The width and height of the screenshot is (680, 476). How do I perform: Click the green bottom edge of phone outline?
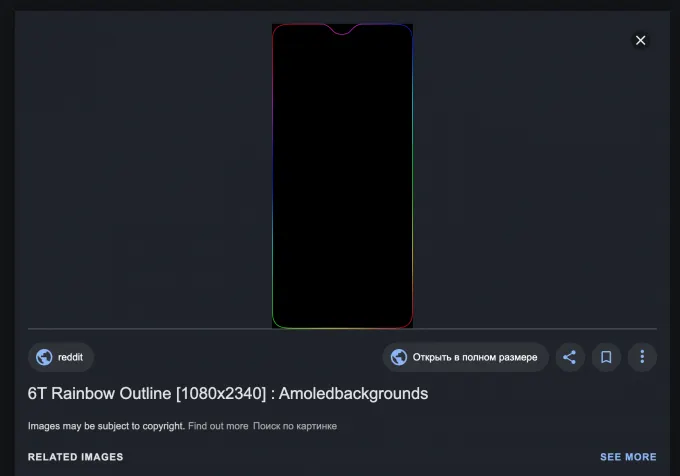tap(342, 327)
